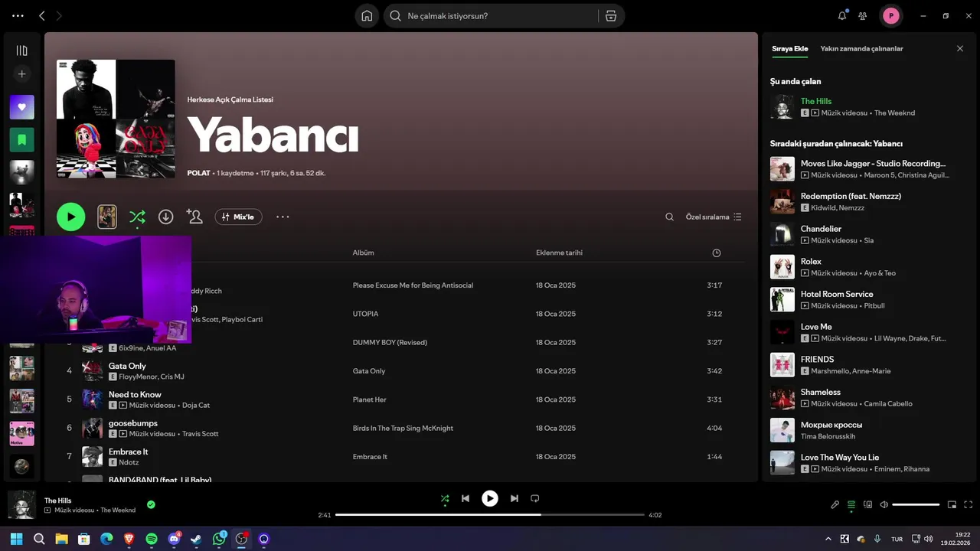Go back with the left arrow
Viewport: 980px width, 551px height.
tap(42, 15)
